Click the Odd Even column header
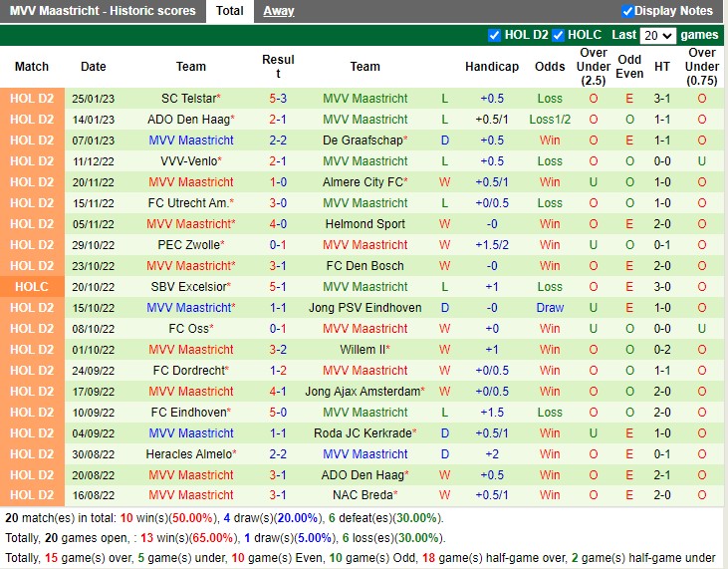728x569 pixels. tap(629, 67)
